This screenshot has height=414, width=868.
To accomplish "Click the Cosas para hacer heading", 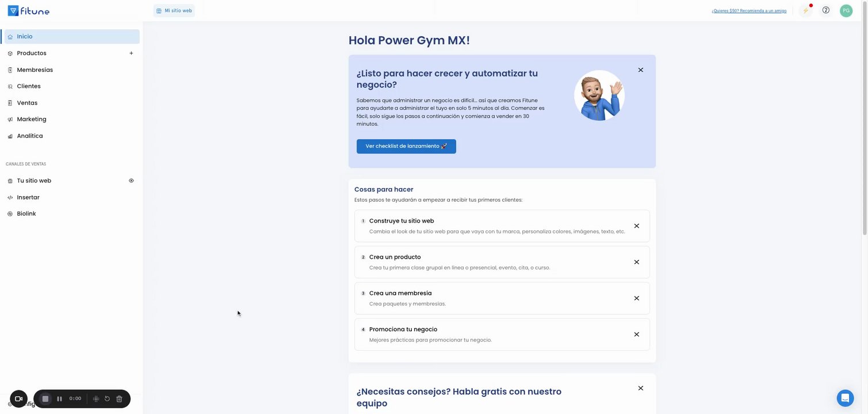I will point(384,189).
